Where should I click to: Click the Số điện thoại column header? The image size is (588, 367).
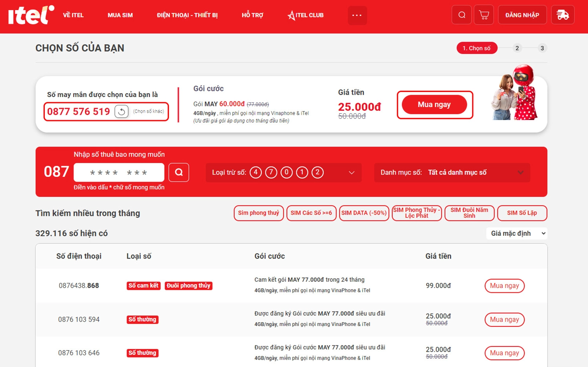click(x=79, y=256)
